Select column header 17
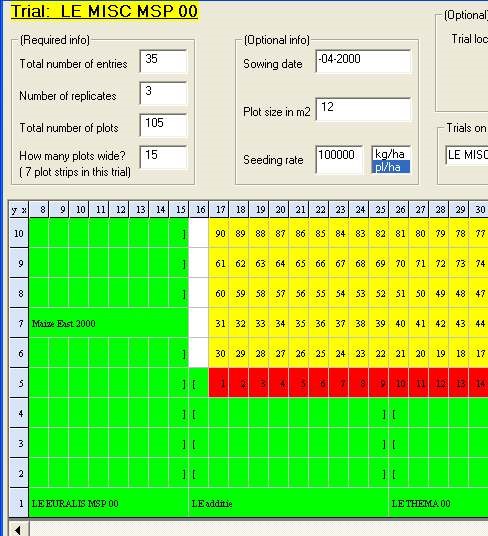Viewport: 488px width, 536px height. [219, 210]
